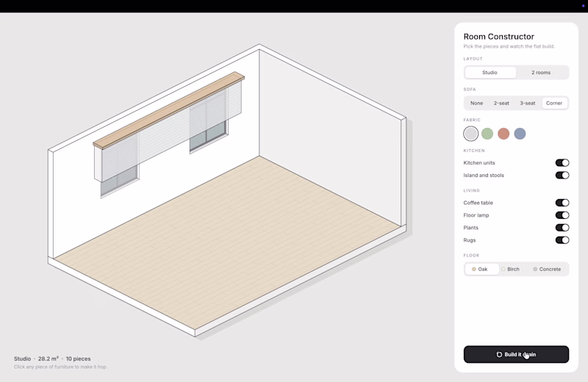Viewport: 588px width, 382px height.
Task: Pick the light grey fabric swatch
Action: tap(470, 134)
